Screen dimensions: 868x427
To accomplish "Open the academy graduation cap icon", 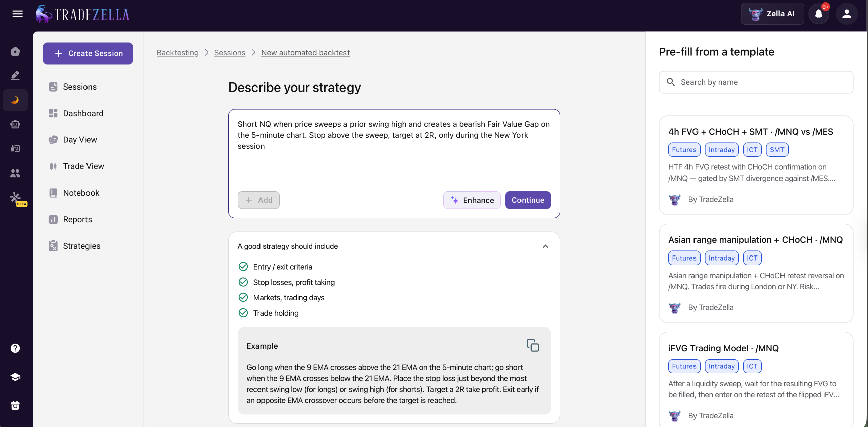I will click(15, 377).
